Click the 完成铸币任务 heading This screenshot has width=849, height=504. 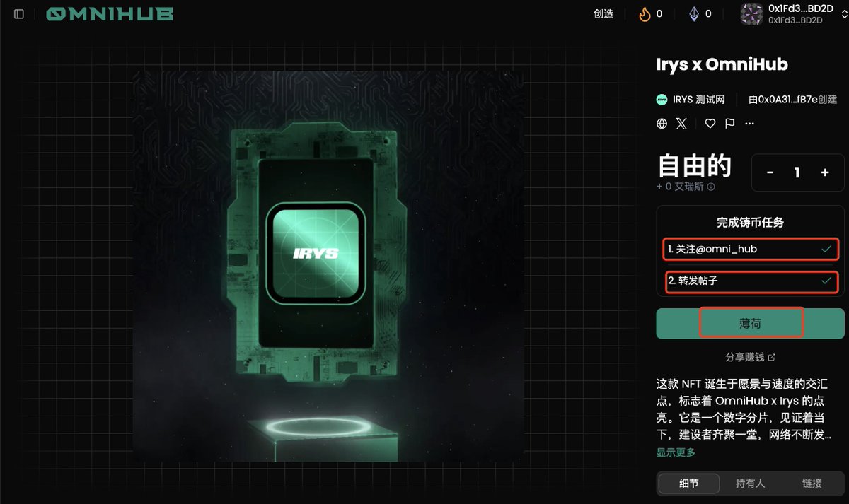(751, 223)
